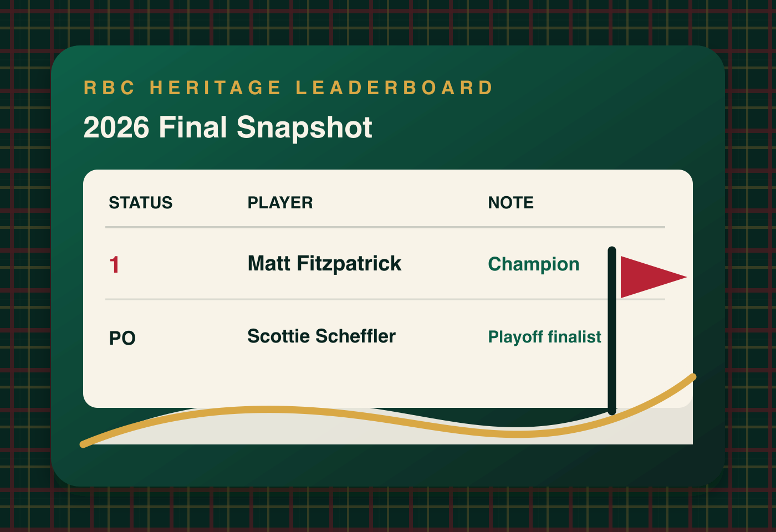Click the dark green flagpole
The height and width of the screenshot is (532, 776).
(612, 355)
